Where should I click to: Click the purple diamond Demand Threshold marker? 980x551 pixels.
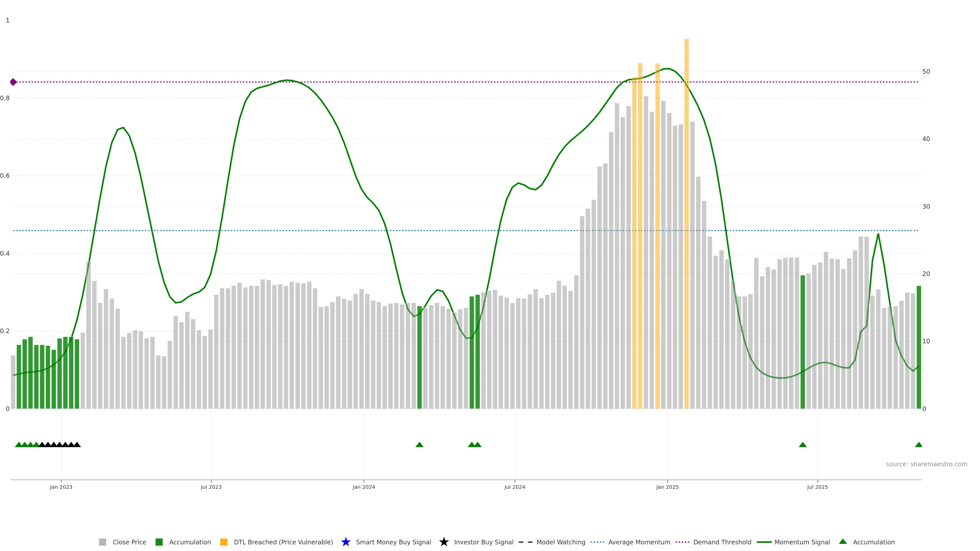(13, 82)
